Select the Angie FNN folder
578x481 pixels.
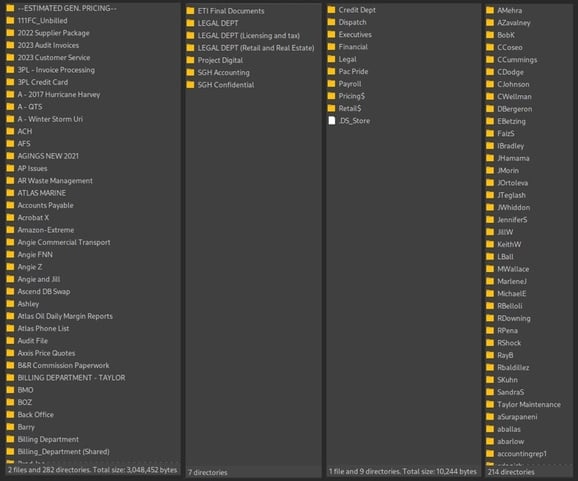(x=35, y=254)
